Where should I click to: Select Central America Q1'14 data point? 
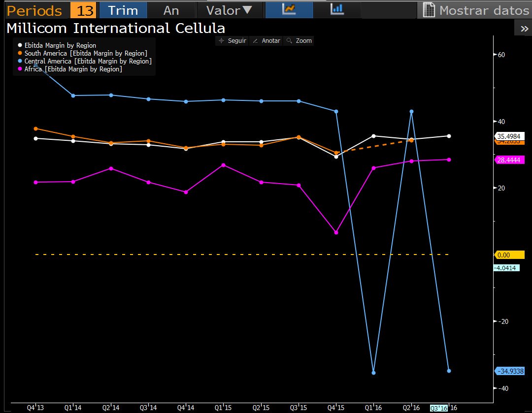(73, 95)
